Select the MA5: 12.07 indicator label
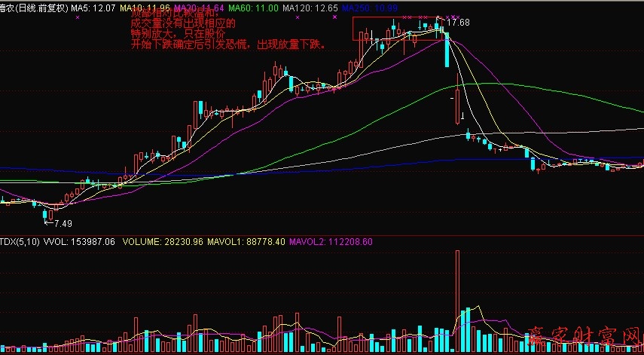644x355 pixels. 93,7
